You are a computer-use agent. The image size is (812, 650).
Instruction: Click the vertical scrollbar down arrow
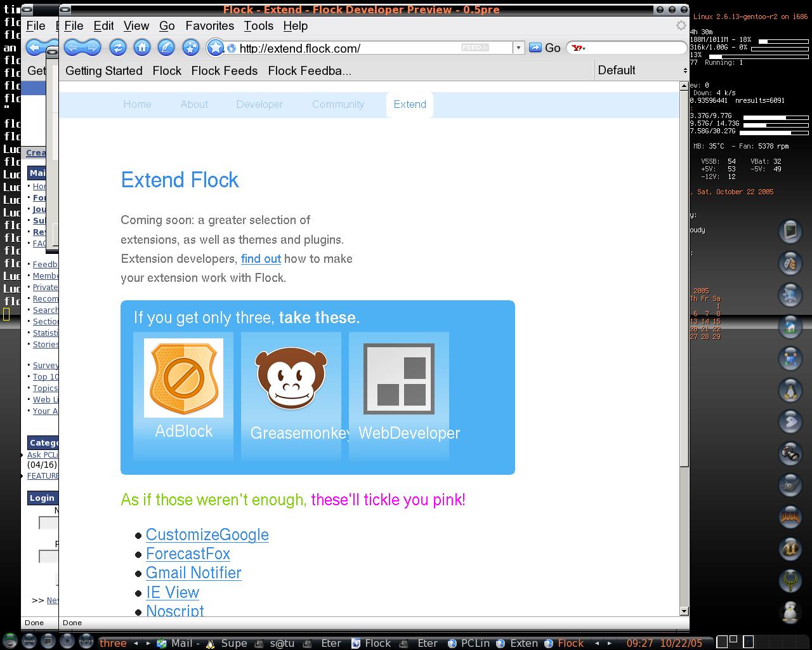[x=684, y=611]
